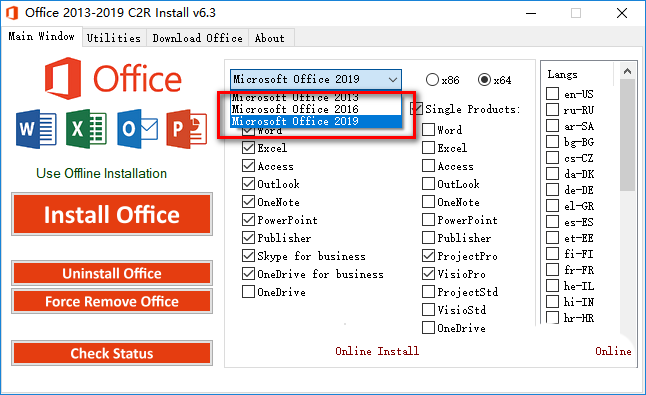Uncheck OneDrive for business
The height and width of the screenshot is (395, 646).
[248, 273]
